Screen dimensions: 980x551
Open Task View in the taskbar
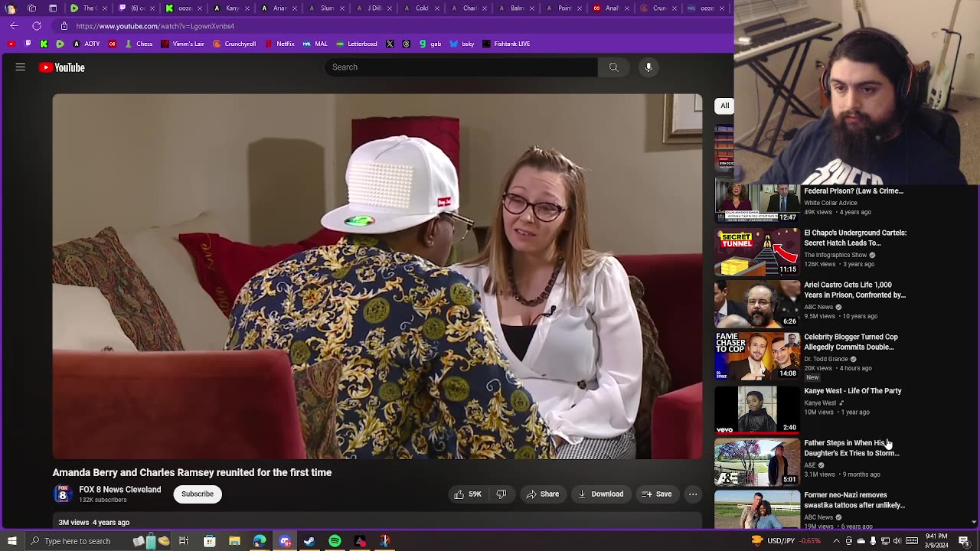[184, 541]
